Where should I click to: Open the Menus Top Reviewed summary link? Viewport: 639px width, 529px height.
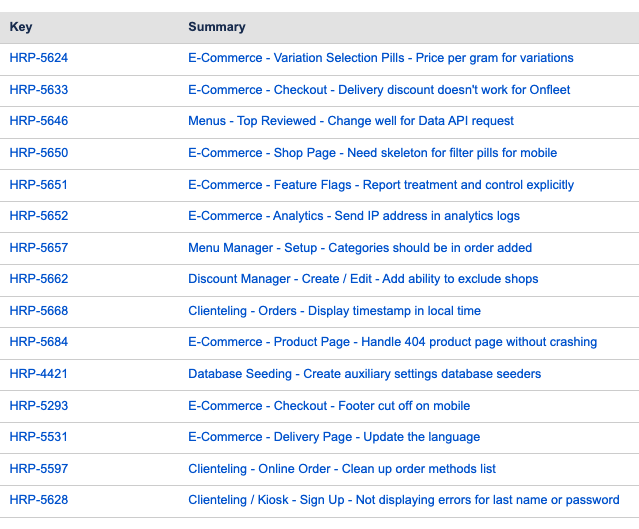350,121
